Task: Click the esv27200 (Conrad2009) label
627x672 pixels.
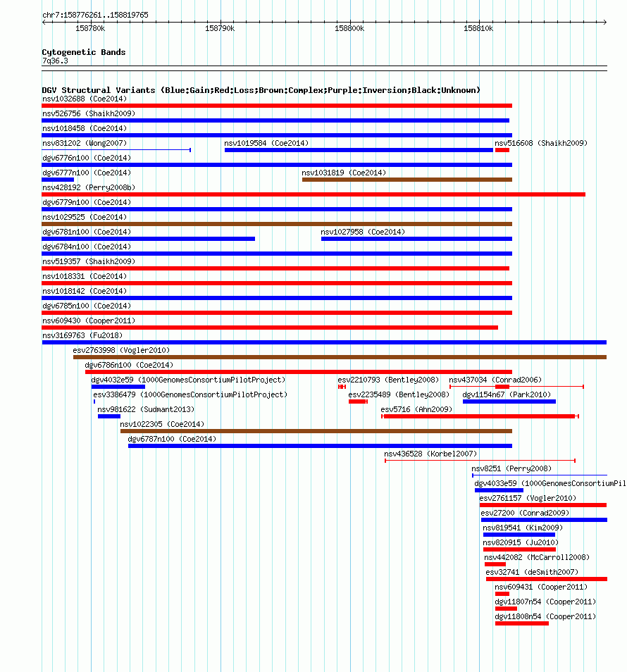Action: (525, 513)
